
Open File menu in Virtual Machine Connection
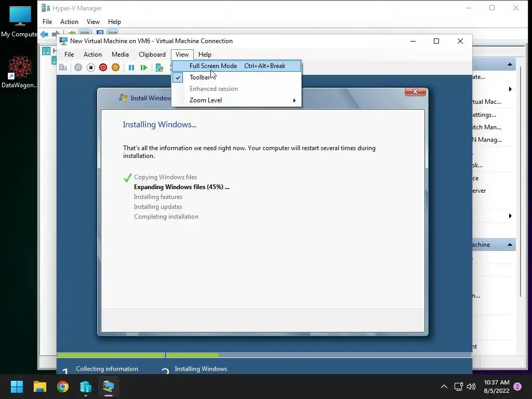coord(69,54)
